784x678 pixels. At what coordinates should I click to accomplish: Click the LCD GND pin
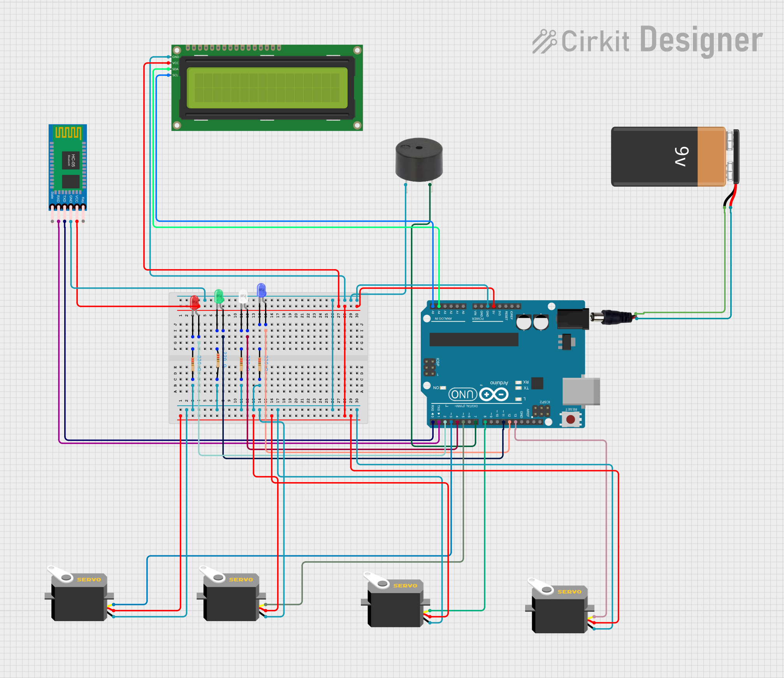[169, 57]
